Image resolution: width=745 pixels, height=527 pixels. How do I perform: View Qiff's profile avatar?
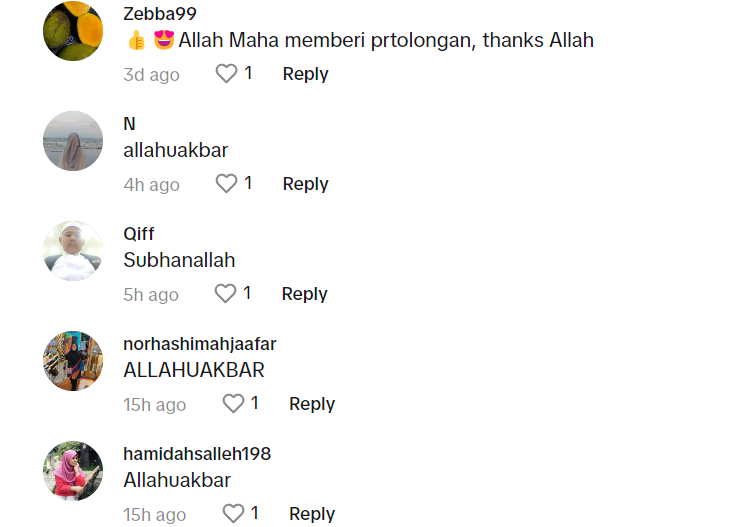point(73,251)
